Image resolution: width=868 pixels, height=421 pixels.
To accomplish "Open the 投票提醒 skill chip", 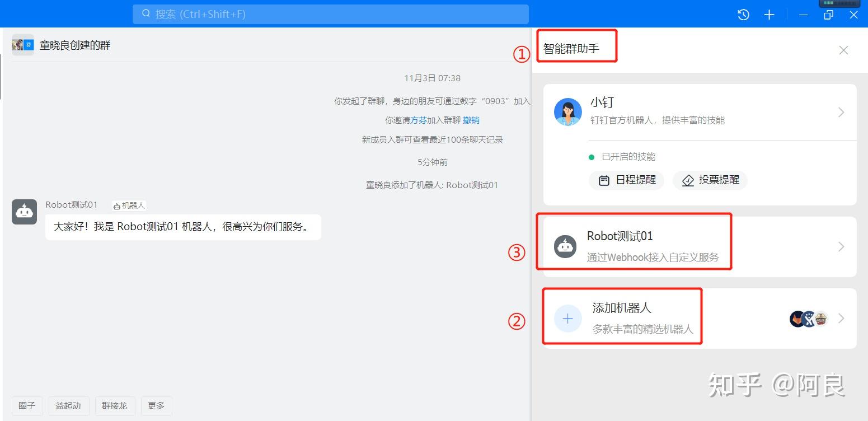I will (710, 180).
